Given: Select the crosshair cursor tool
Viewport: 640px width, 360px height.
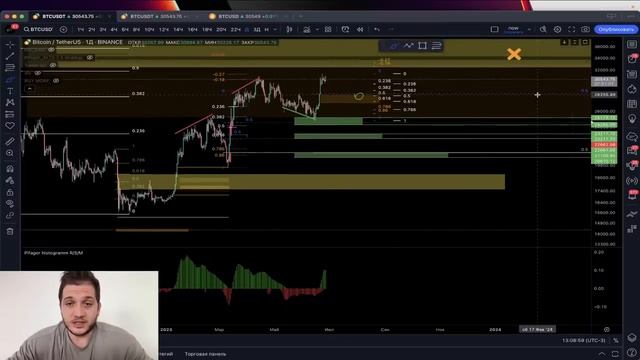Looking at the screenshot, I should [x=10, y=44].
